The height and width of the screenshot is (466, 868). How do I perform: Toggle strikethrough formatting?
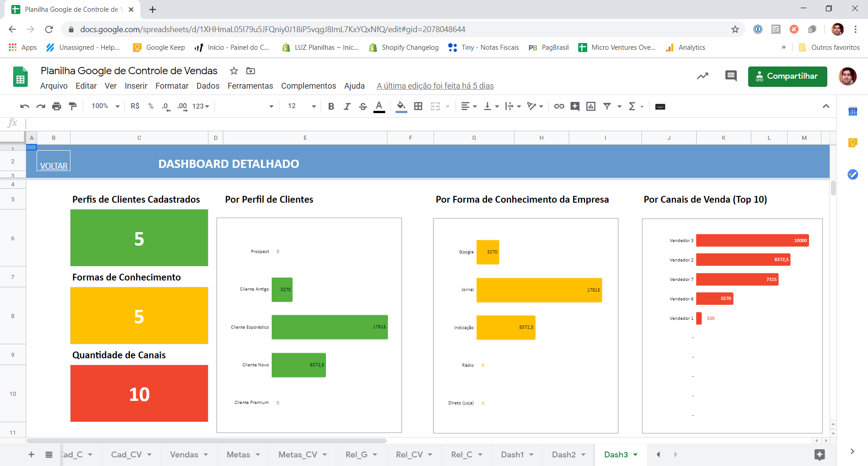(x=363, y=106)
